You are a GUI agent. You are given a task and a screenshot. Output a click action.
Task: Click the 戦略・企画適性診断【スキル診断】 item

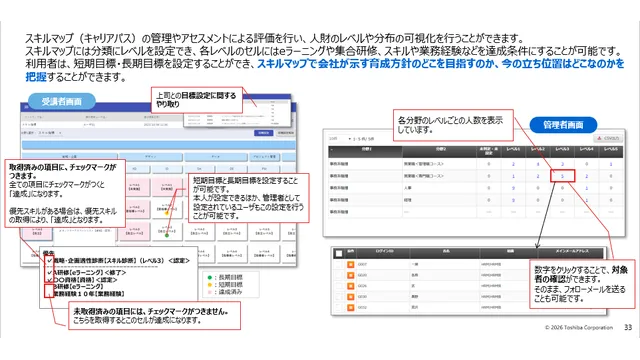click(x=121, y=260)
